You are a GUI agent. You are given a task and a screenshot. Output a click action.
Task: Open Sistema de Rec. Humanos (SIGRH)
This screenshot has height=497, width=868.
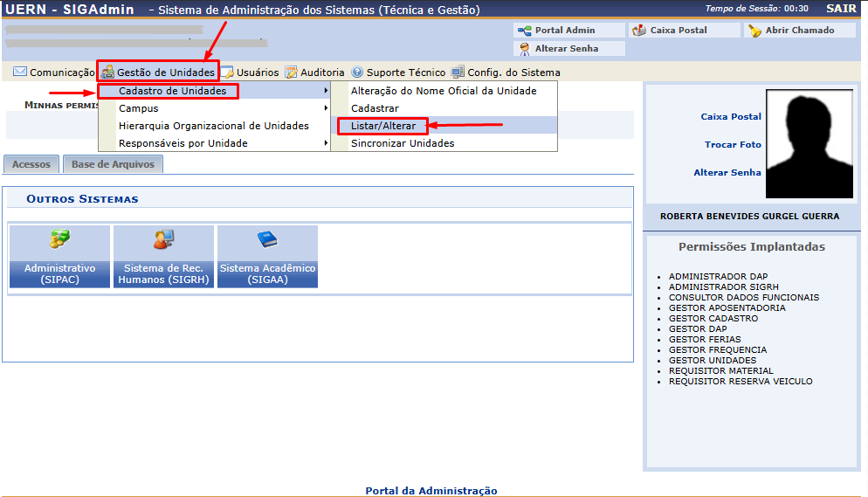point(163,257)
